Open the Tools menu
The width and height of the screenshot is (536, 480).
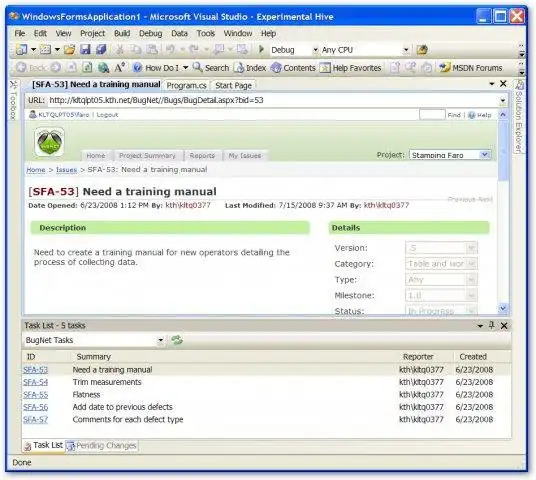[205, 34]
